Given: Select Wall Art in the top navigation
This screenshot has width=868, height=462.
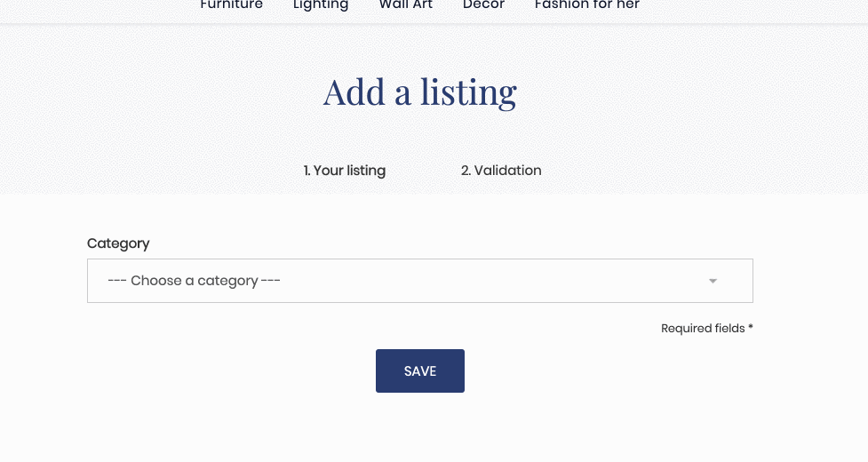Looking at the screenshot, I should tap(406, 5).
